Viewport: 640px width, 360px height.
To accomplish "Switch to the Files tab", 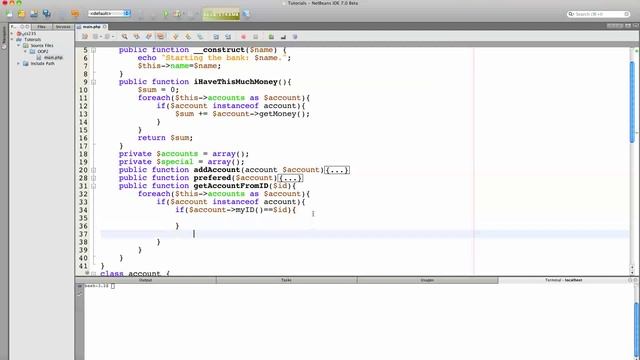I will pyautogui.click(x=41, y=27).
